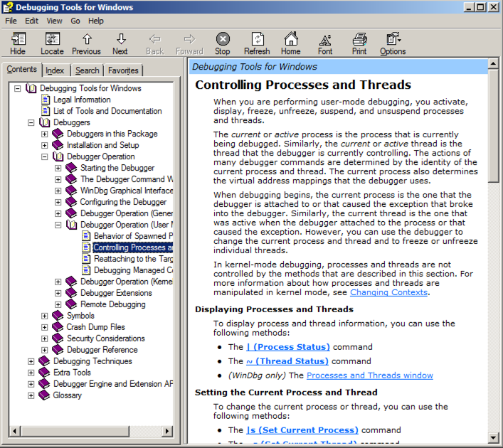Select Debugger Operation (Kernel Mode) tree item
Screen dimensions: 503x448
(127, 281)
